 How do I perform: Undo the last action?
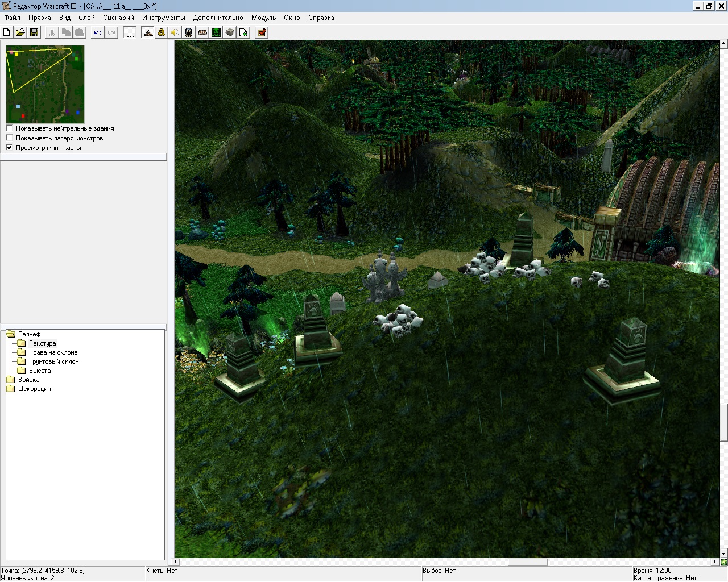pos(98,32)
